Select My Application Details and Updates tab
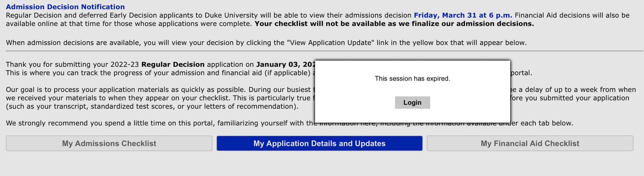This screenshot has width=644, height=176. (x=319, y=143)
